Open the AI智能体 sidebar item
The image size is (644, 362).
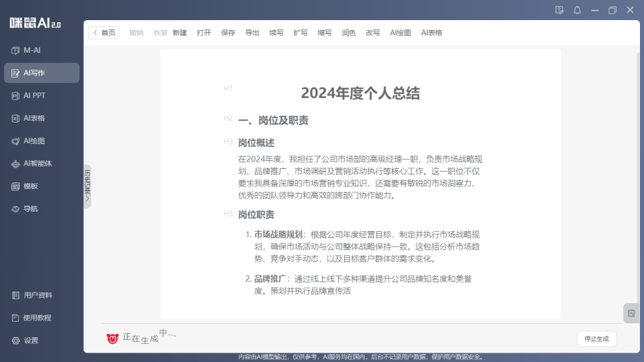(x=42, y=164)
